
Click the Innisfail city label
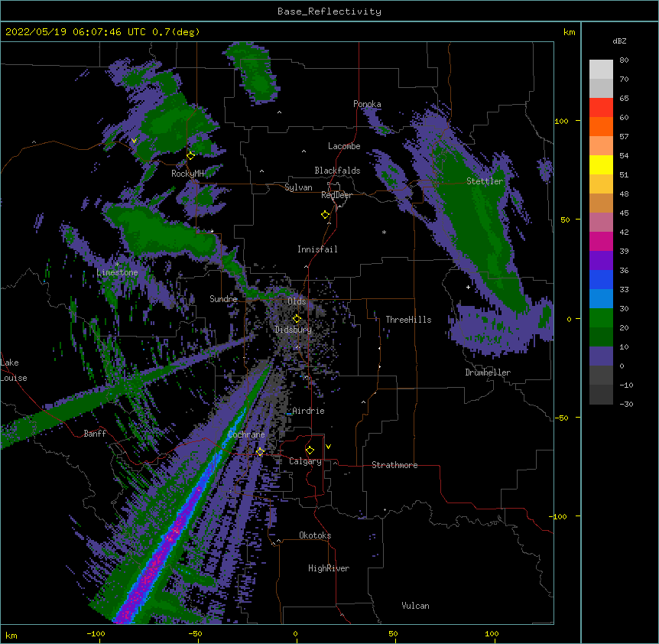[x=317, y=249]
